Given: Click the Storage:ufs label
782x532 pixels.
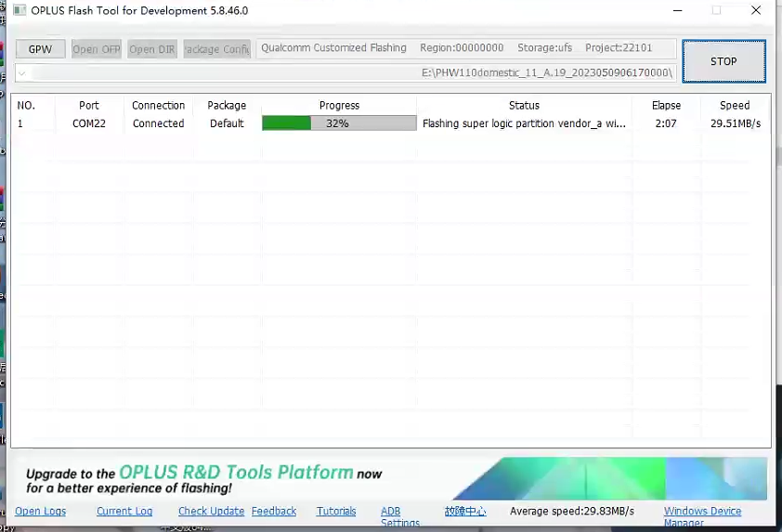Looking at the screenshot, I should (x=544, y=48).
